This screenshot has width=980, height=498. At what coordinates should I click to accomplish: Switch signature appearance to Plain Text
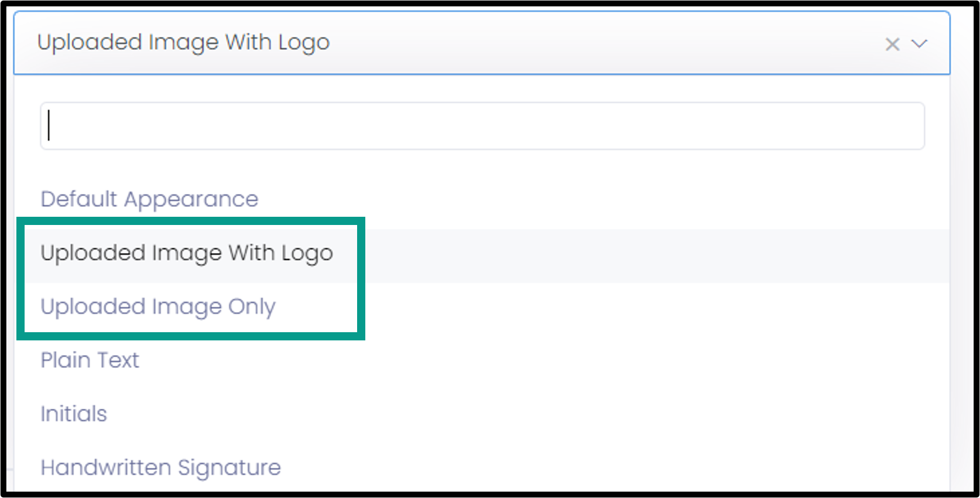(90, 360)
